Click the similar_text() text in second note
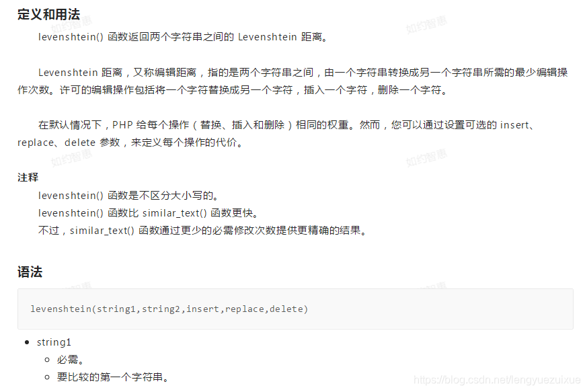This screenshot has height=392, width=587. tap(174, 213)
